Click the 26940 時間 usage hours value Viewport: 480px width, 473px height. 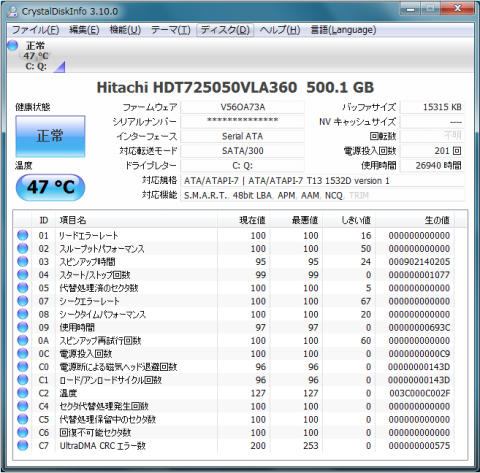pos(432,166)
